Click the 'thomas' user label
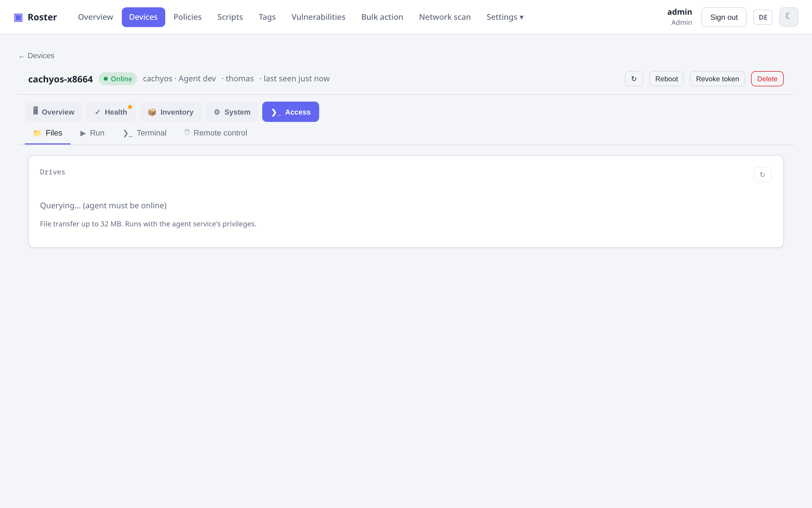Image resolution: width=812 pixels, height=508 pixels. coord(240,79)
